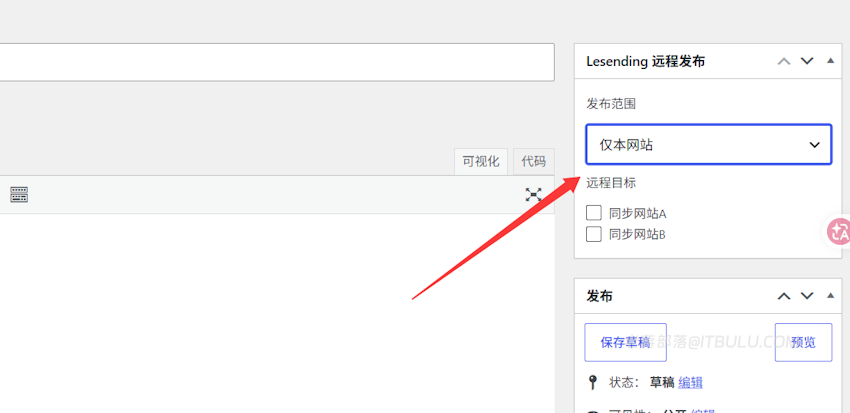Collapse the 发布 panel with triangle toggle

pyautogui.click(x=830, y=295)
